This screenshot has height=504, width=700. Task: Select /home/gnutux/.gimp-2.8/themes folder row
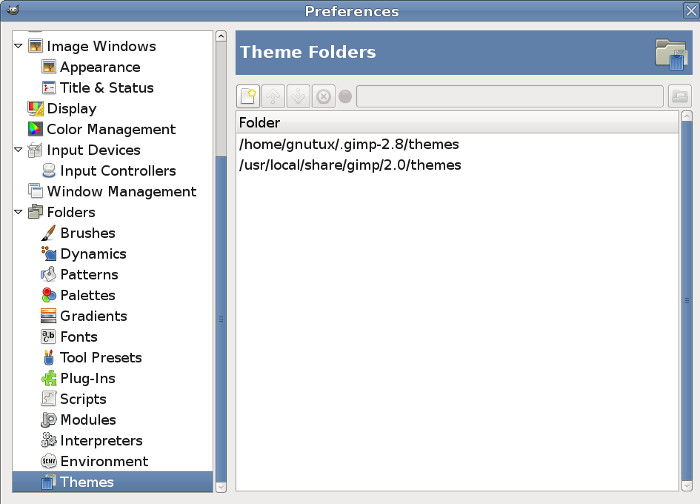[x=457, y=144]
